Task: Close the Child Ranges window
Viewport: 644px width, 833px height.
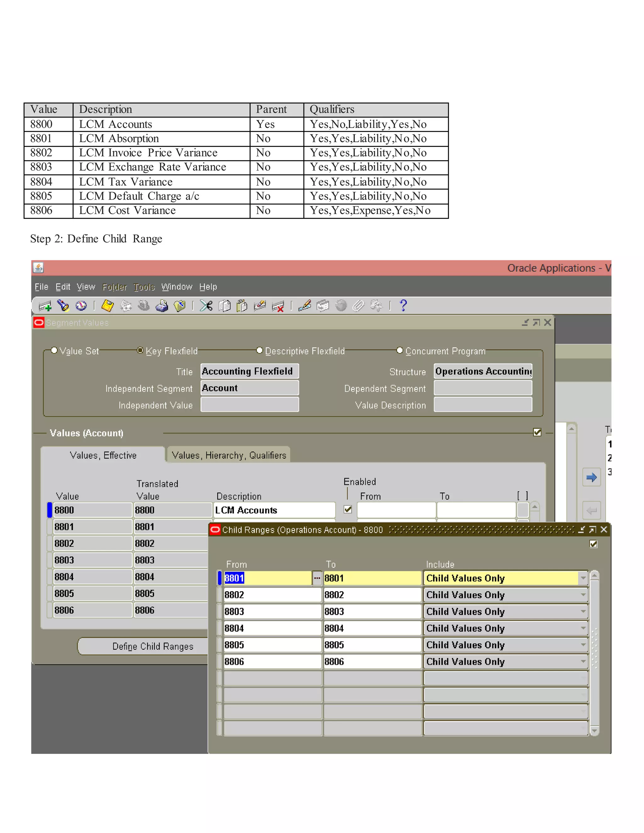Action: coord(603,529)
